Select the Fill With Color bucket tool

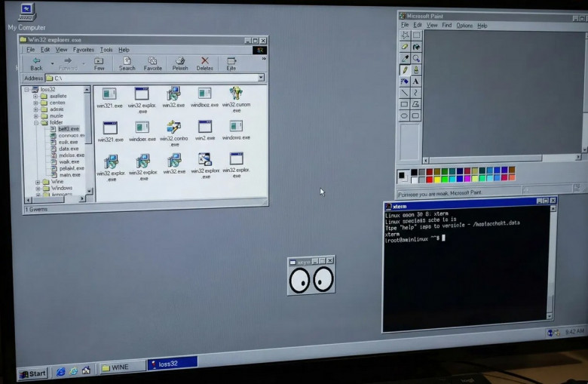pos(415,47)
